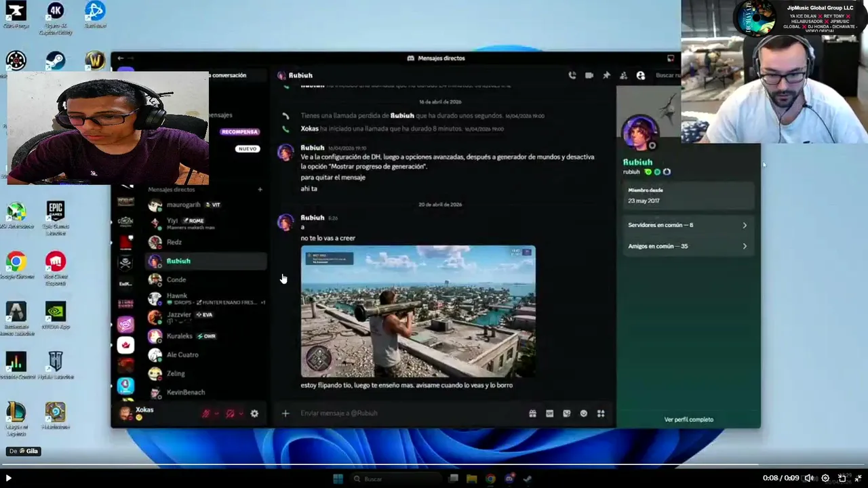
Task: Click 'Ver perfil completo' link
Action: (689, 420)
